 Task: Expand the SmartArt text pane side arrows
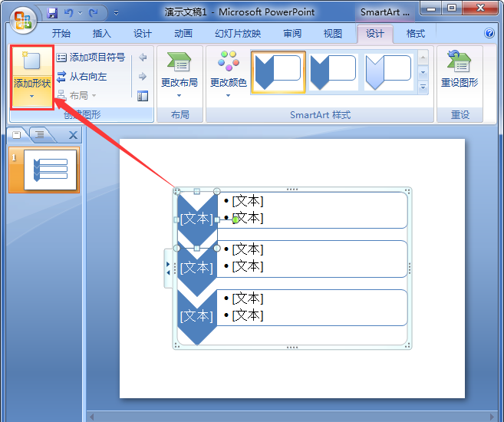tap(168, 269)
